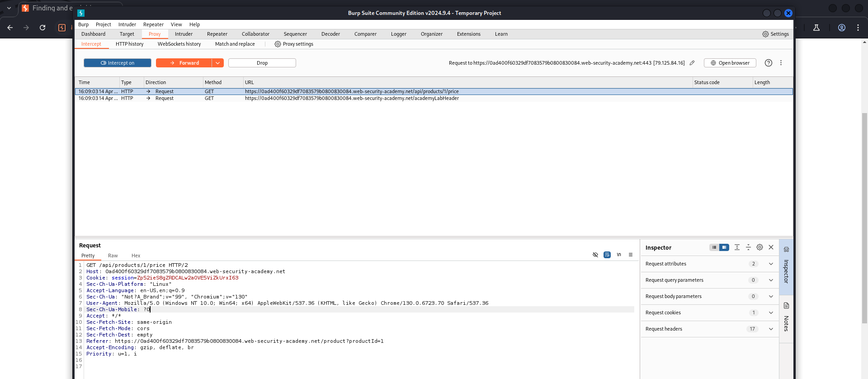
Task: Sort table by Status code column
Action: click(x=722, y=82)
